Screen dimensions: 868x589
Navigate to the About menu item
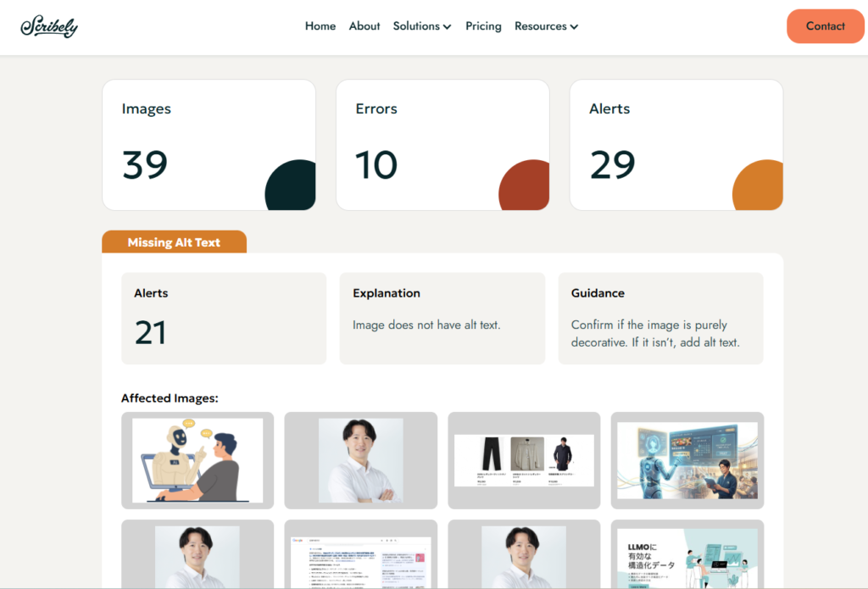[x=364, y=26]
